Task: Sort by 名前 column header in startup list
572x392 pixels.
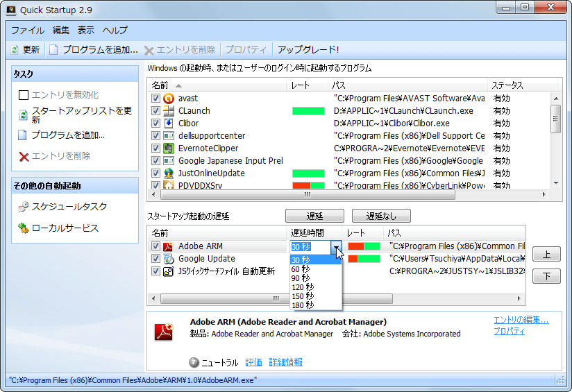Action: click(217, 85)
